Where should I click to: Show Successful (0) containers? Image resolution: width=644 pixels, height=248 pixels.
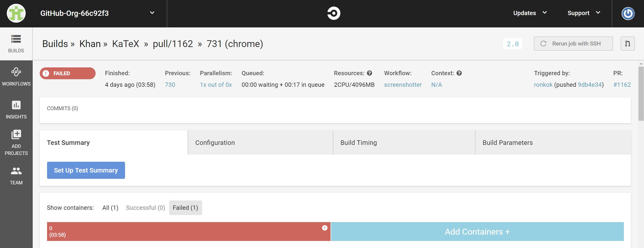tap(145, 208)
